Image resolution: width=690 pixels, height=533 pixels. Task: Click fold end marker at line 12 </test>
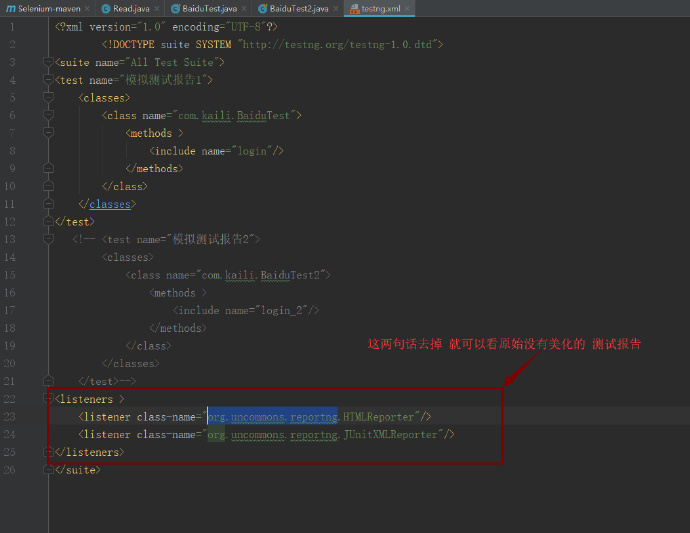(x=48, y=221)
